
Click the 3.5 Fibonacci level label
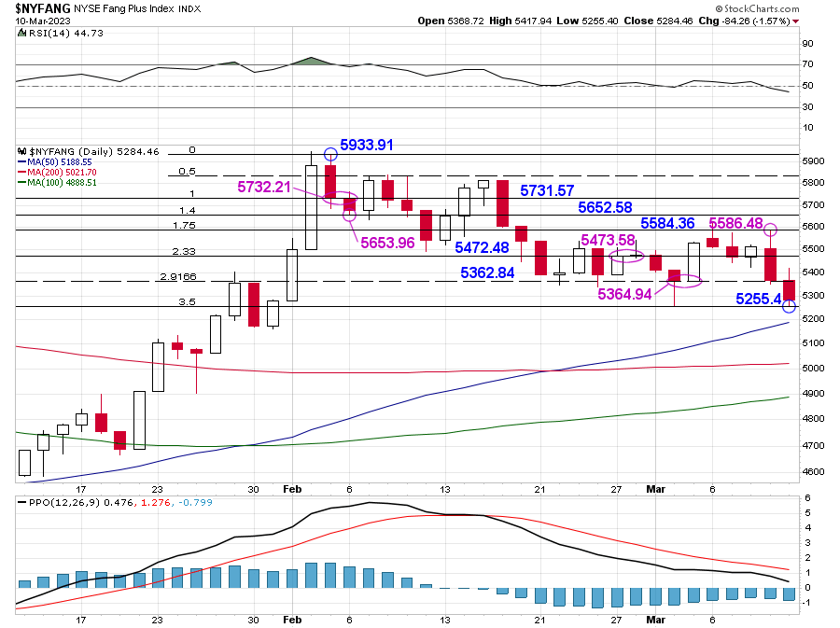tap(187, 302)
